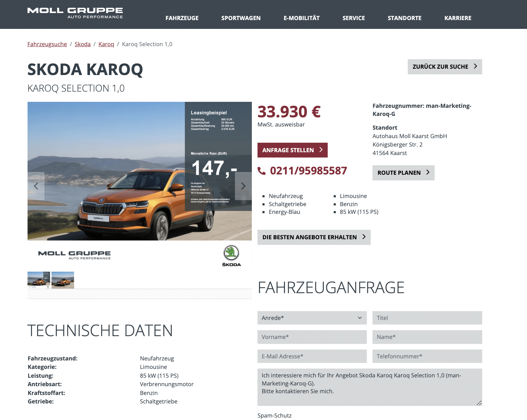Select first thumbnail with leasing overlay
This screenshot has width=527, height=420.
point(39,280)
